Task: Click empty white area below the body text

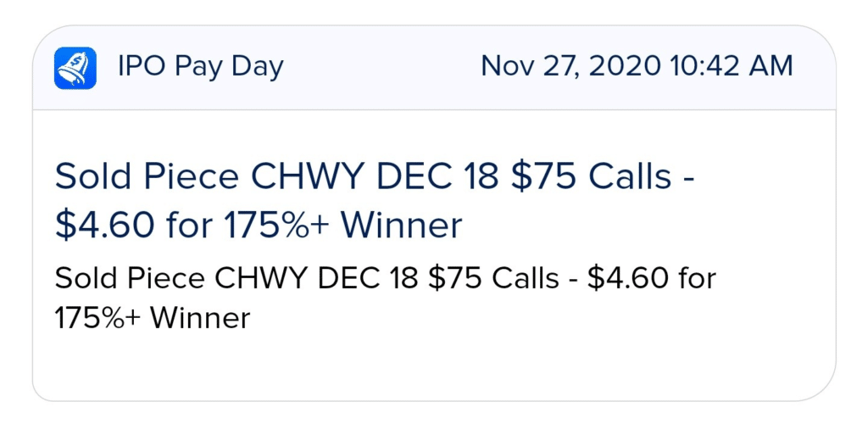Action: click(434, 365)
